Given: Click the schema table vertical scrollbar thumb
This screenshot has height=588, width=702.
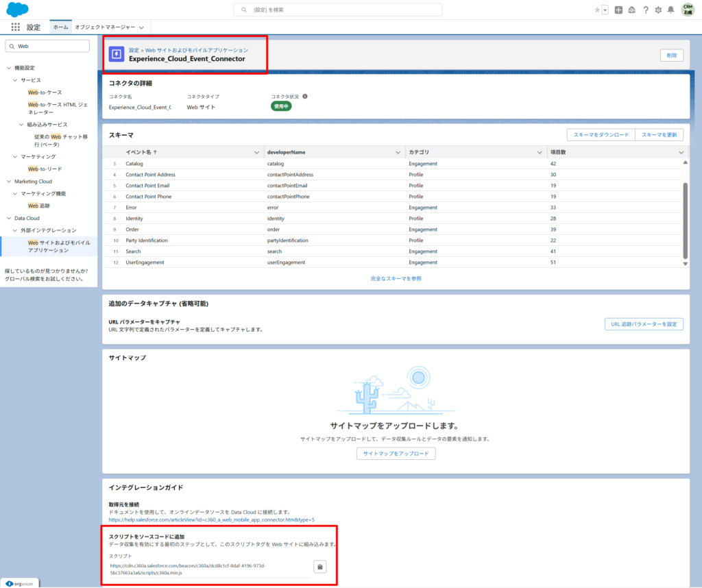Looking at the screenshot, I should (685, 220).
